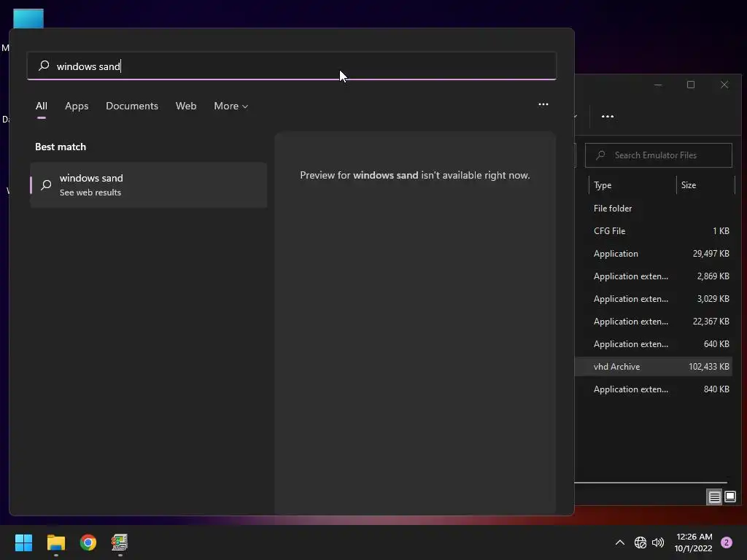Select the Application extension 640 KB row
Image resolution: width=747 pixels, height=560 pixels.
[x=653, y=344]
